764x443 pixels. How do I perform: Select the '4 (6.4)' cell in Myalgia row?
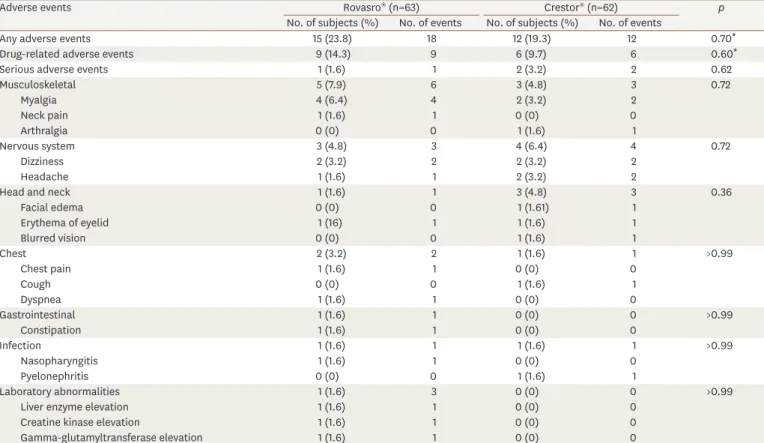point(331,100)
